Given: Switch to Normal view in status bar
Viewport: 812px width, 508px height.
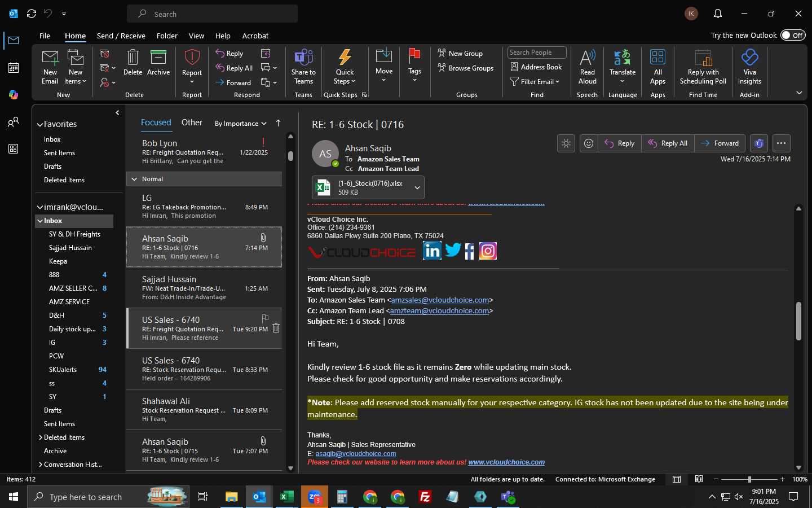Looking at the screenshot, I should (x=677, y=479).
